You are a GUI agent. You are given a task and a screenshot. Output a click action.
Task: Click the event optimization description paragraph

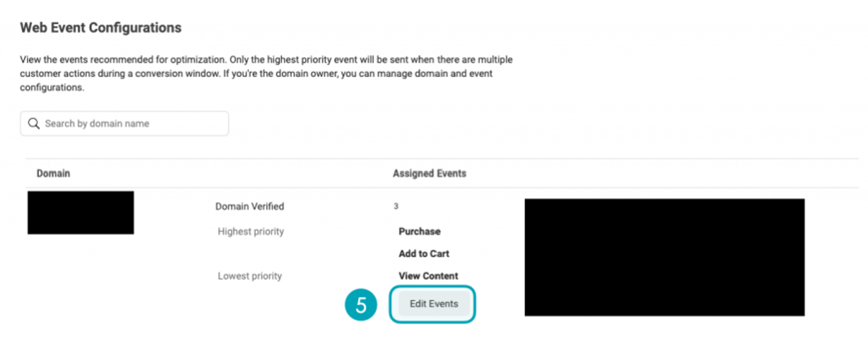[266, 74]
